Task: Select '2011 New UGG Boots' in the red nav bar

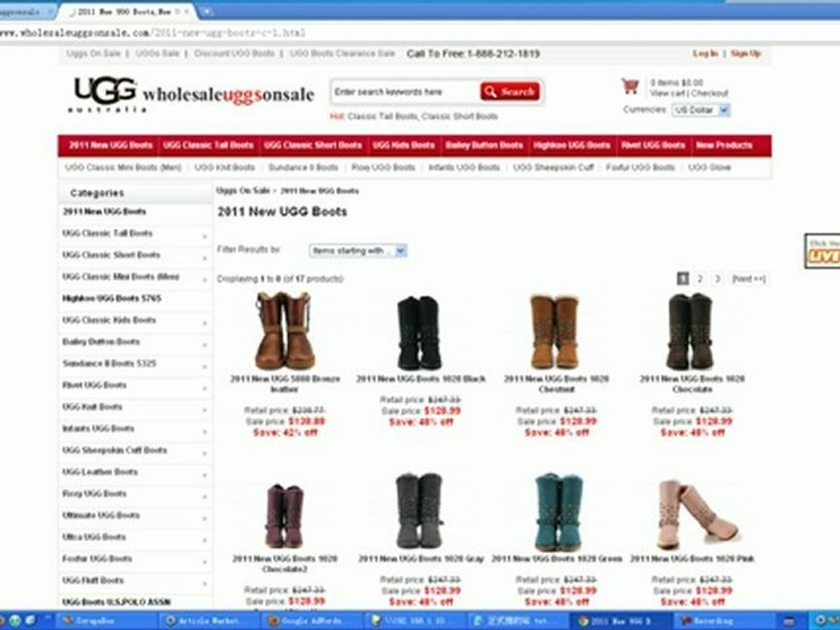Action: 110,145
